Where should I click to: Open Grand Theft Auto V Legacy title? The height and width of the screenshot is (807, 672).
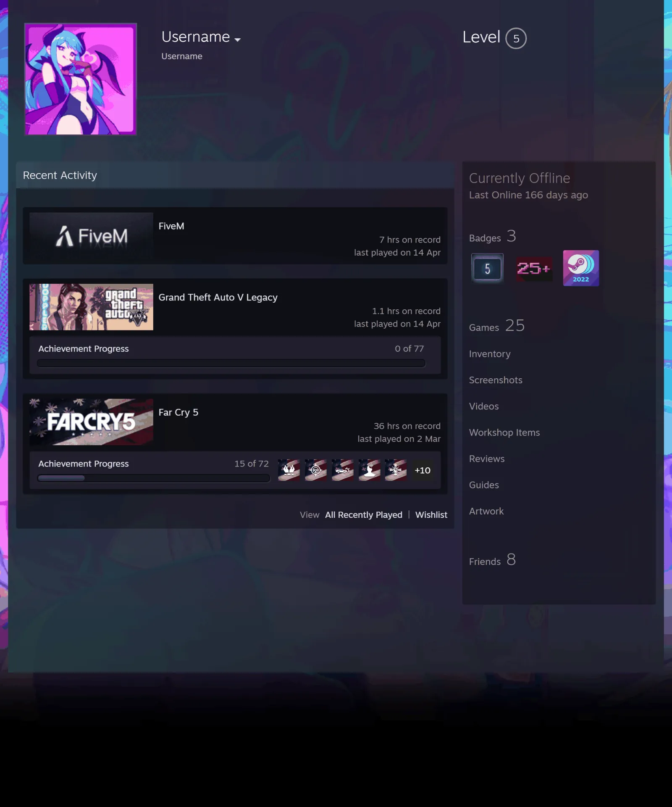pyautogui.click(x=218, y=297)
